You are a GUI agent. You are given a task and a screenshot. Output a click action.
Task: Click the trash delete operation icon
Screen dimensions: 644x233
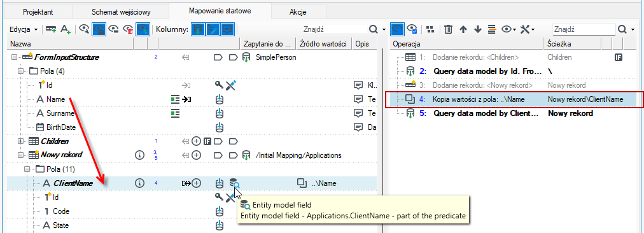449,29
